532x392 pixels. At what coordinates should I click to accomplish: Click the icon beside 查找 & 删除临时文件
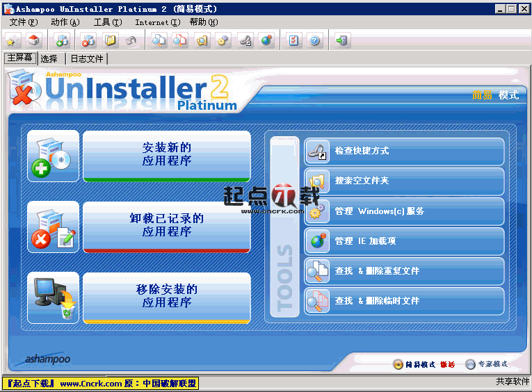[x=317, y=301]
